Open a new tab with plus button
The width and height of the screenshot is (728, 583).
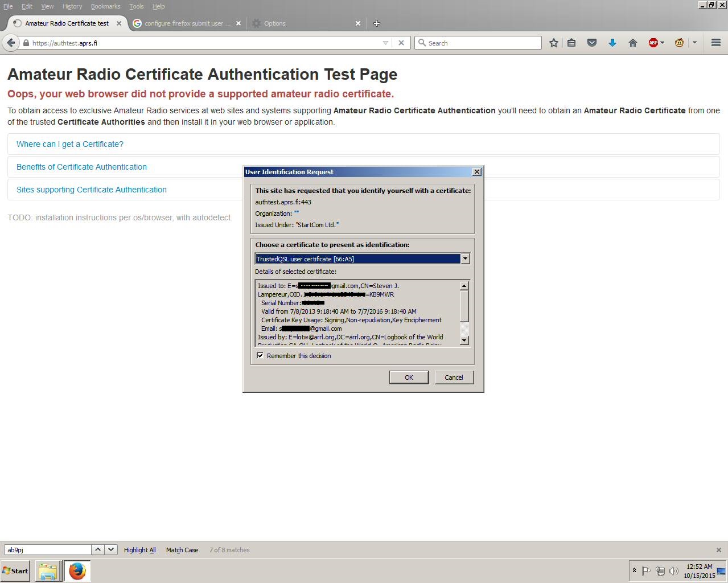(x=376, y=23)
